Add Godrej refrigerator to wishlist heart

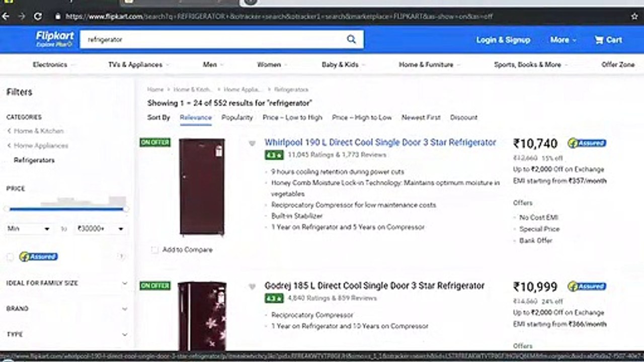252,287
